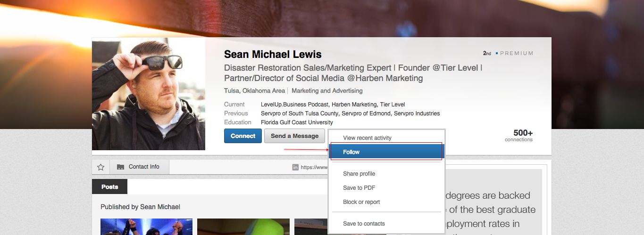Viewport: 644px width, 235px height.
Task: Click the LinkedIn icon next to profile URL
Action: coord(295,167)
